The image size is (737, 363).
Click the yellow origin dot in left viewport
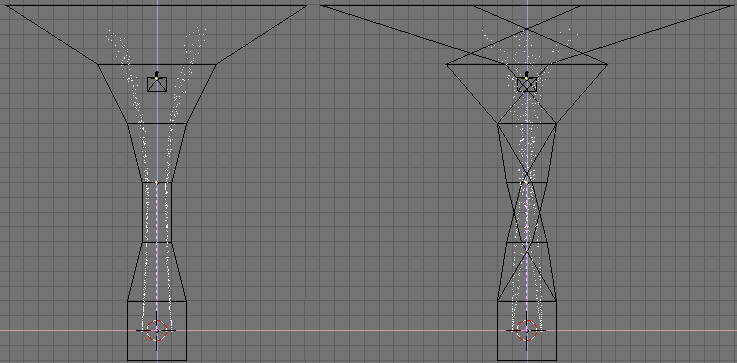click(x=157, y=182)
